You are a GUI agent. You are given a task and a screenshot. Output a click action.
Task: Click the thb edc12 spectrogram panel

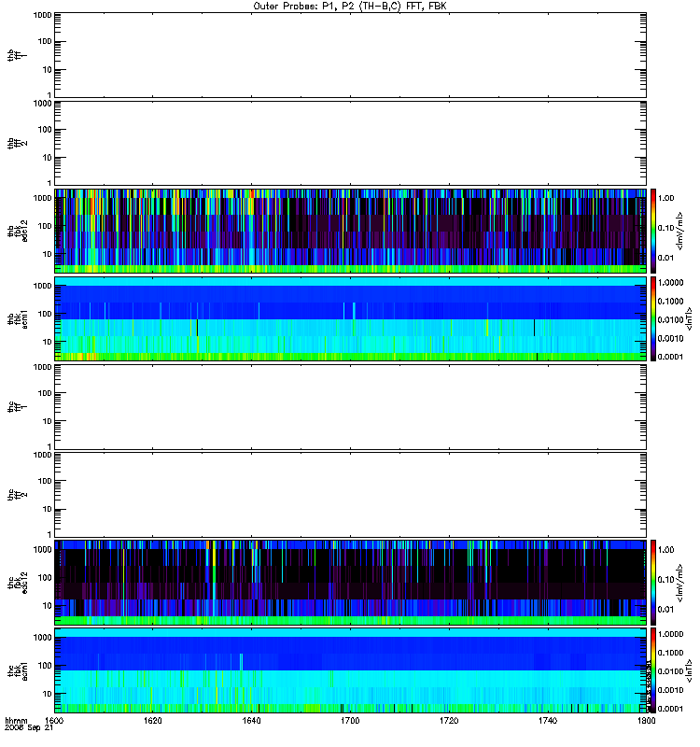(351, 231)
